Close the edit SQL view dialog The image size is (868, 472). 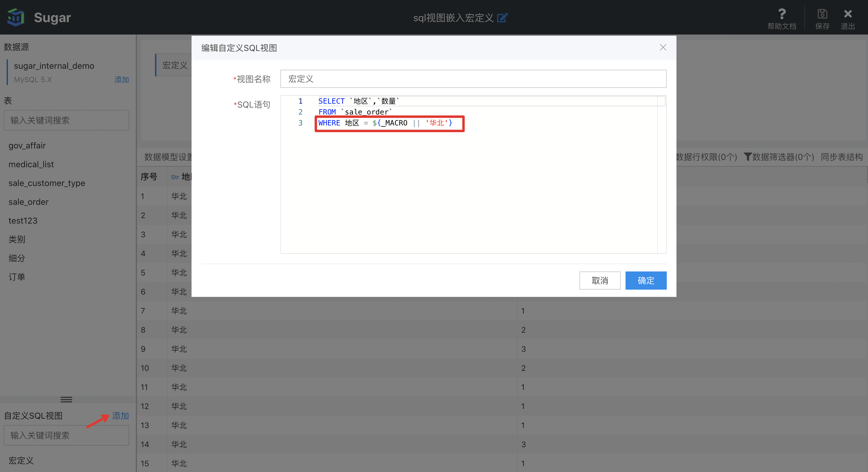tap(663, 48)
